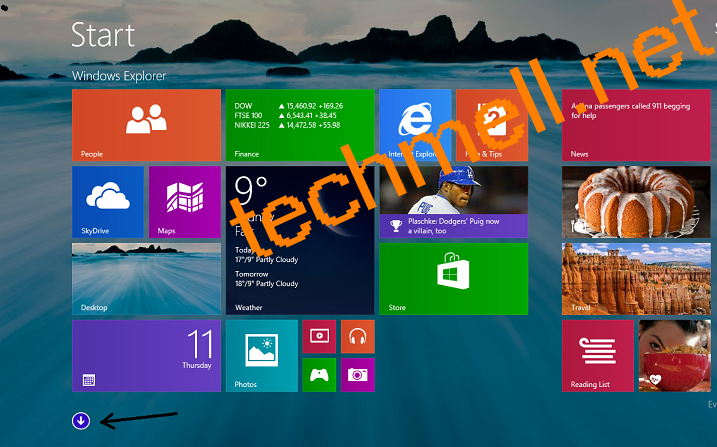717x447 pixels.
Task: Open the Travel tile with canyon photo
Action: [636, 279]
